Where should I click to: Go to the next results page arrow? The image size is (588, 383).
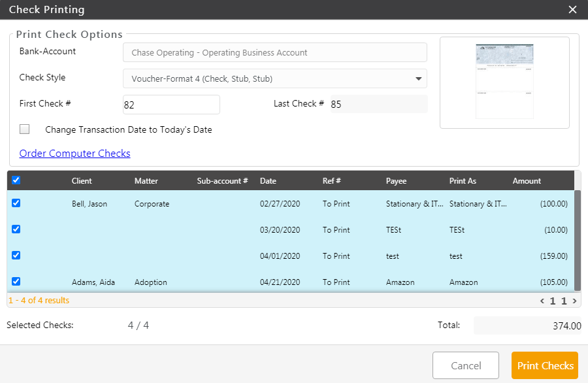click(x=574, y=301)
